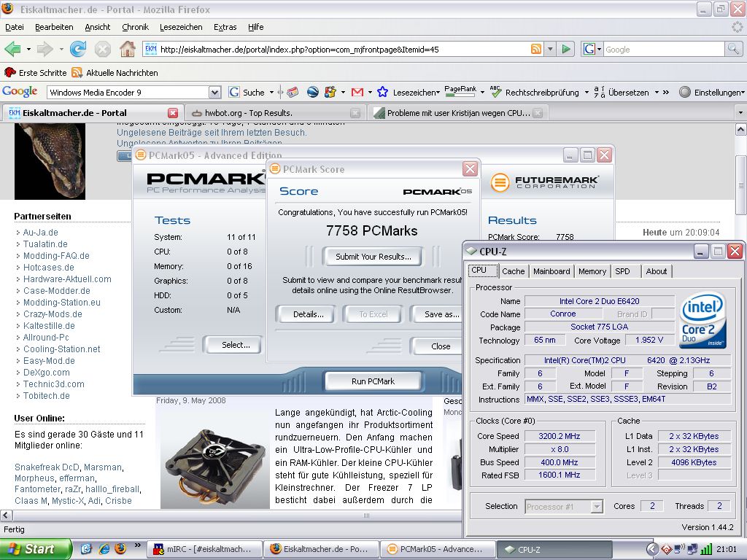Open Au-Ja.de partner link

click(x=41, y=233)
